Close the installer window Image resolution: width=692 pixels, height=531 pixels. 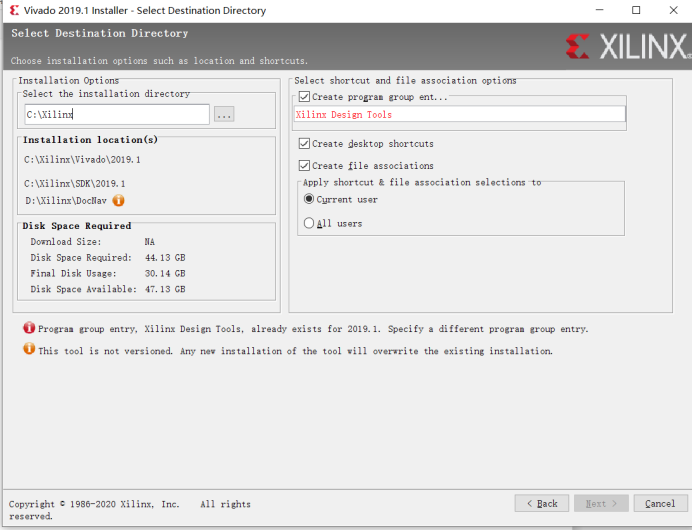click(673, 10)
